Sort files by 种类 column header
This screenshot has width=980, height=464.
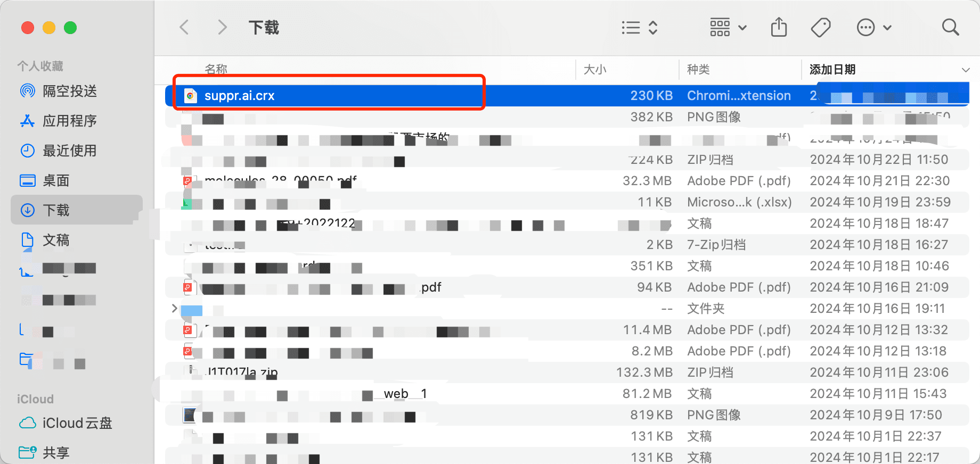[x=698, y=70]
